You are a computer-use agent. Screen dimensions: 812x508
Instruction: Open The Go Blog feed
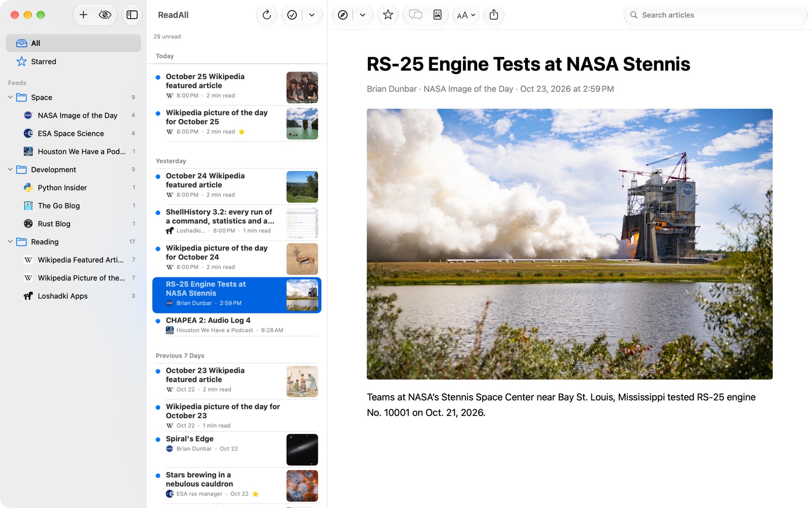point(73,205)
